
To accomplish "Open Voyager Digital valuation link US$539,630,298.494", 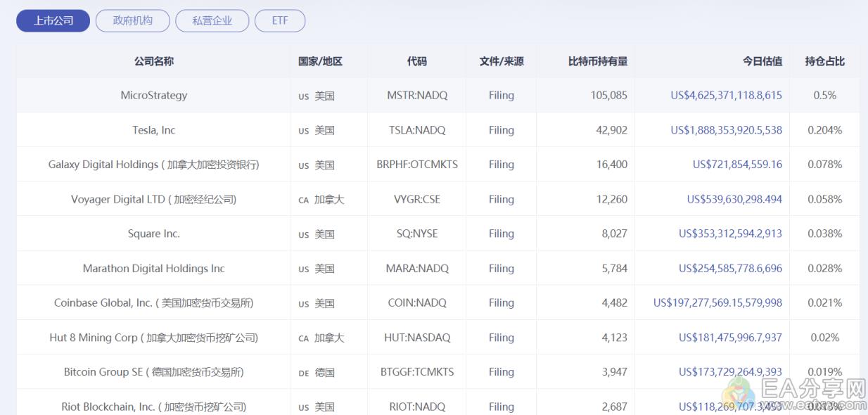I will click(734, 199).
